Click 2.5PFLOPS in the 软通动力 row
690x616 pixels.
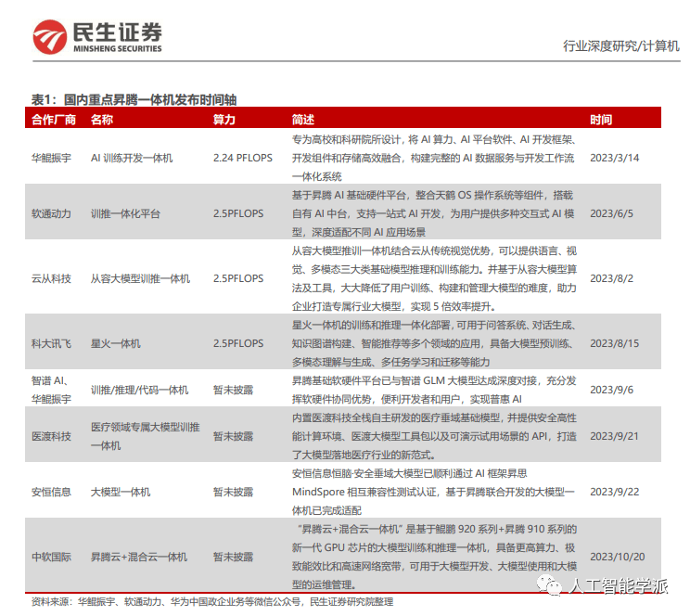(x=238, y=213)
